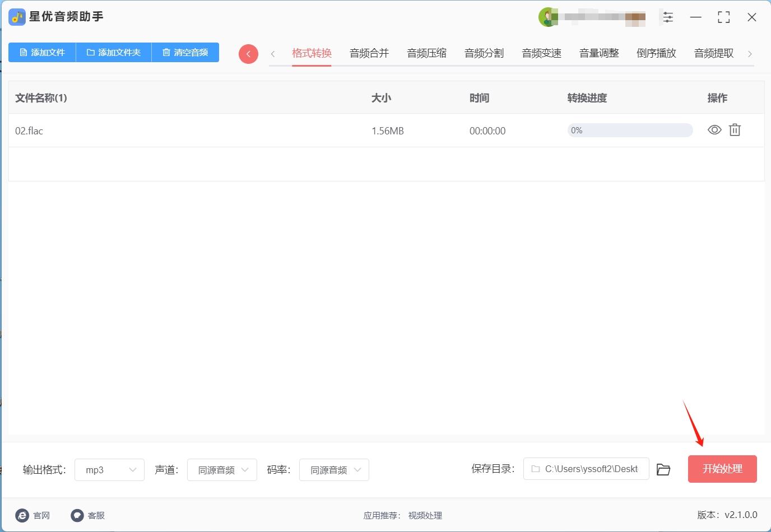Open the 音频分割 tab

pyautogui.click(x=484, y=53)
